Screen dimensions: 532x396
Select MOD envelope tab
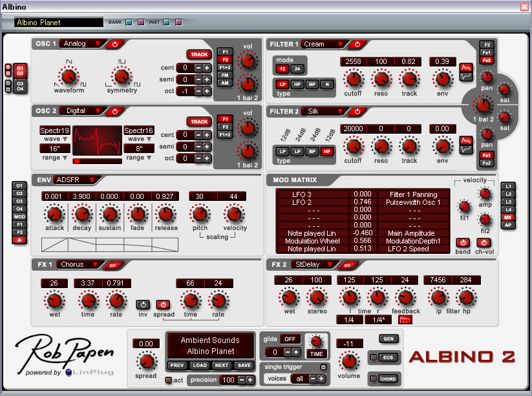19,216
